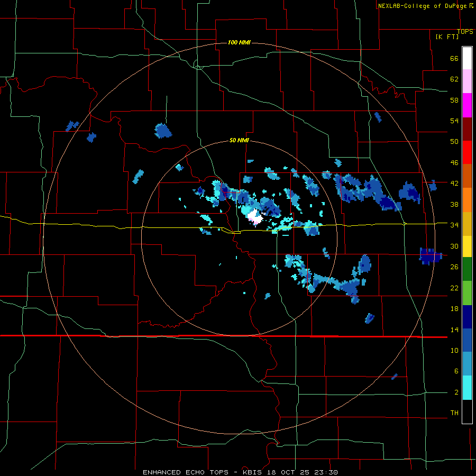This screenshot has width=476, height=476.
Task: Click the "NEXLAB-College of DuPage" credit text
Action: (x=422, y=6)
